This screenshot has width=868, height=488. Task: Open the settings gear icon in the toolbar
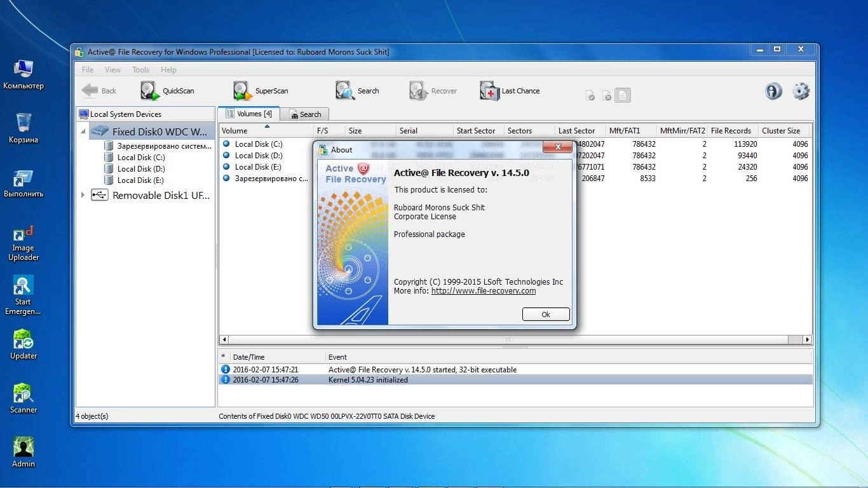point(801,91)
